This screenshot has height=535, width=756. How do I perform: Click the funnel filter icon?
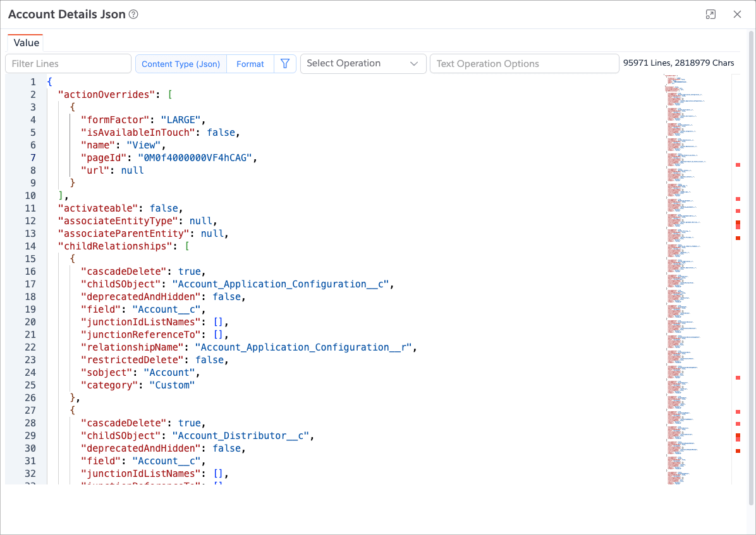[285, 64]
